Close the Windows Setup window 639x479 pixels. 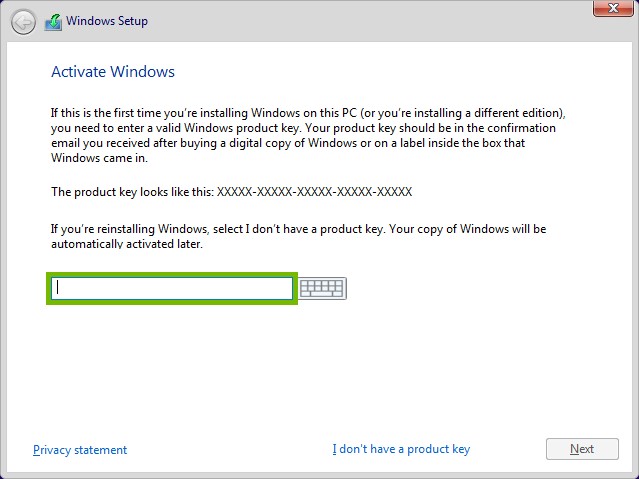pos(613,8)
